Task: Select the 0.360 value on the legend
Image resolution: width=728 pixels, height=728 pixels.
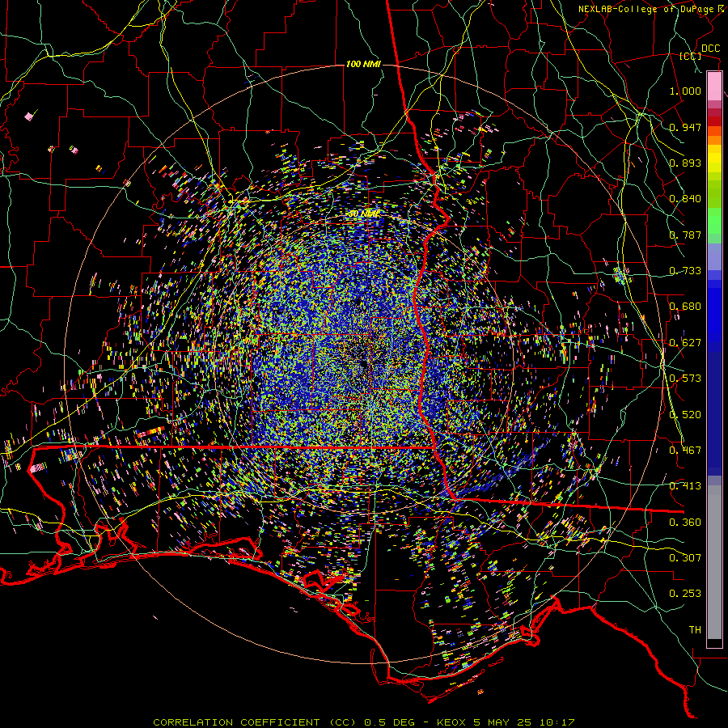Action: click(685, 523)
